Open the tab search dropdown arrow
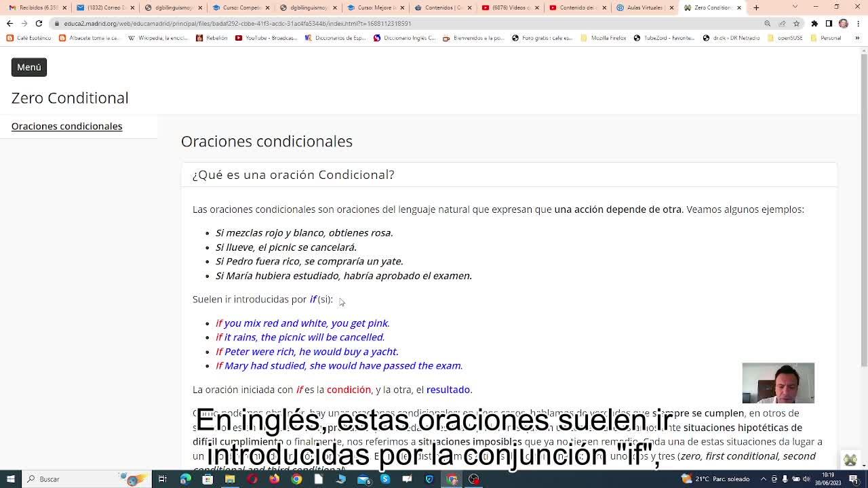This screenshot has height=488, width=868. (x=795, y=7)
